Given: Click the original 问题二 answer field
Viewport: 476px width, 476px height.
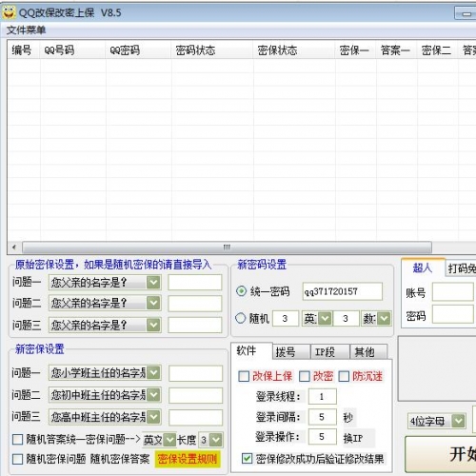Looking at the screenshot, I should [x=195, y=304].
